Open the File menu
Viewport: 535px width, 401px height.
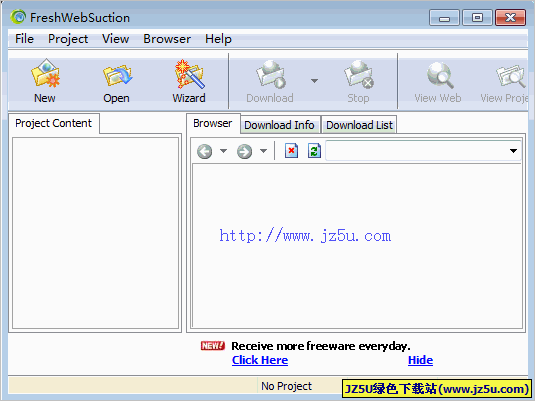24,39
